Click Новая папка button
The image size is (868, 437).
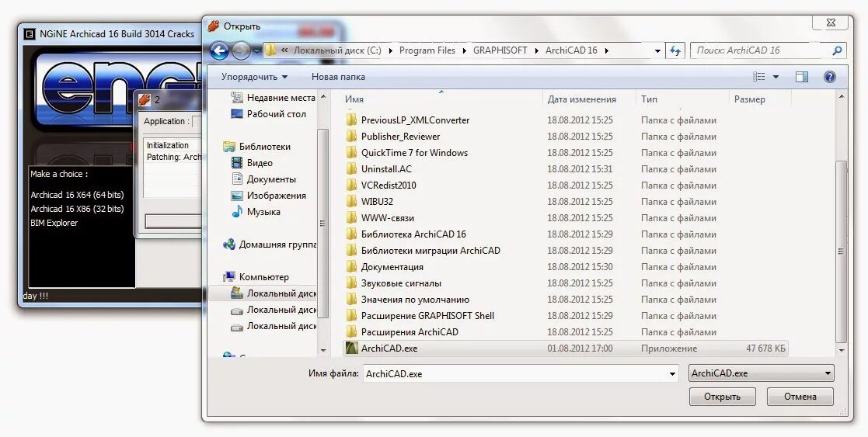click(x=338, y=77)
